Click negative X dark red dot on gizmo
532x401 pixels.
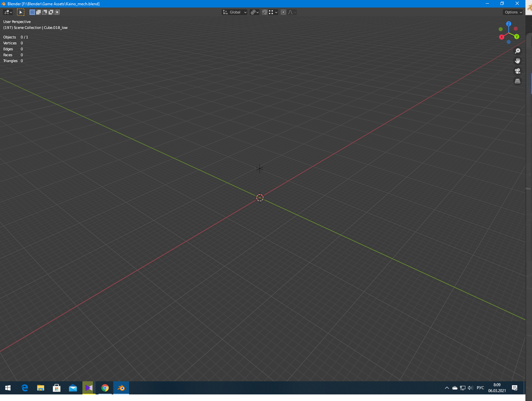pyautogui.click(x=516, y=29)
